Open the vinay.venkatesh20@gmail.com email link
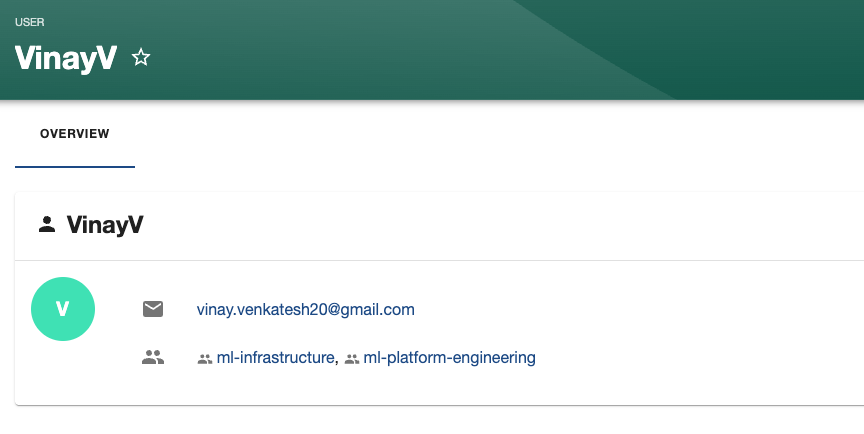The image size is (864, 434). click(x=306, y=310)
